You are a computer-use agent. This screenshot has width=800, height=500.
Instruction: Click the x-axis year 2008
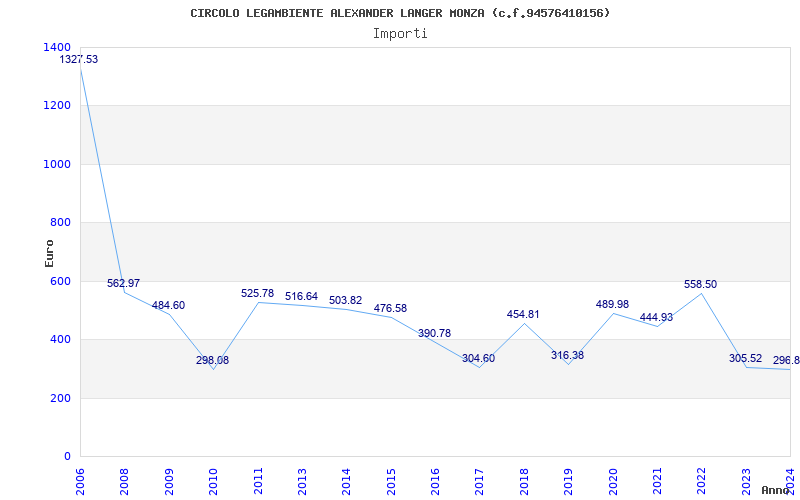coord(124,481)
